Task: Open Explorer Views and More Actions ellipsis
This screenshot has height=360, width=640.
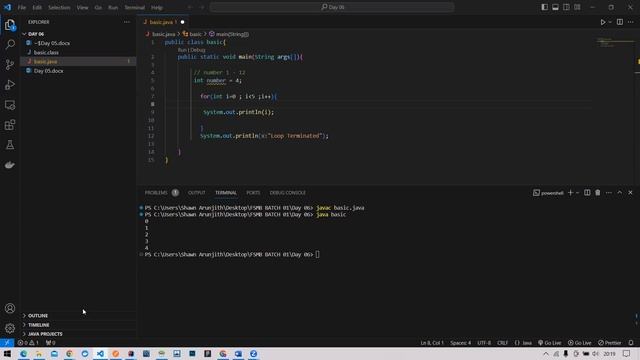Action: pos(127,22)
